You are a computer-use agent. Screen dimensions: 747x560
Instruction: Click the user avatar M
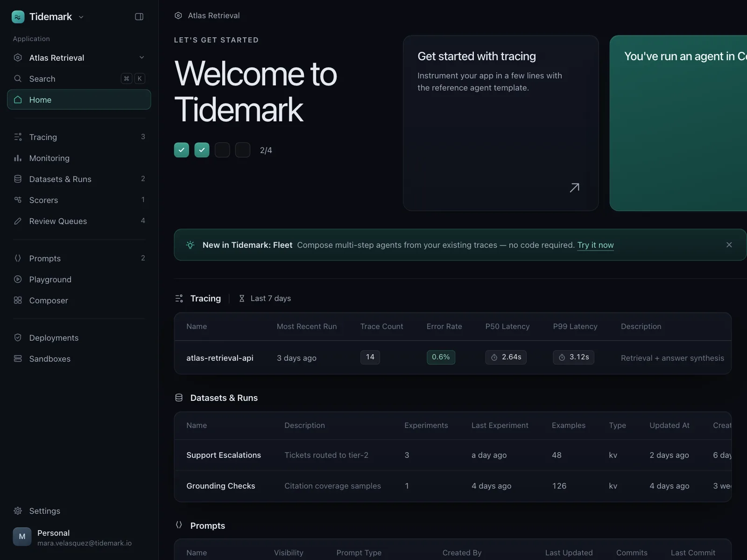click(22, 537)
